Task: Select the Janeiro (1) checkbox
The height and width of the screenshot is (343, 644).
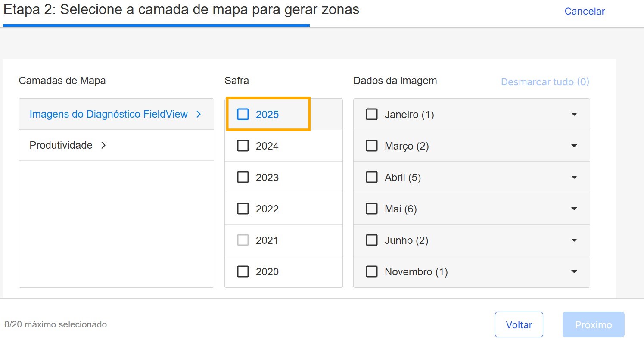Action: (x=371, y=114)
